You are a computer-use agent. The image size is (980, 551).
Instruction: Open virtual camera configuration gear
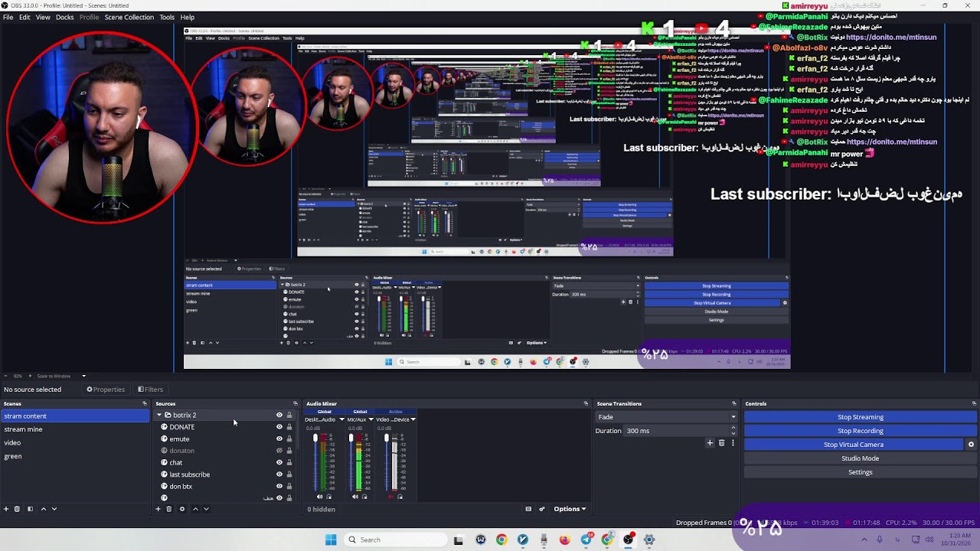click(971, 445)
